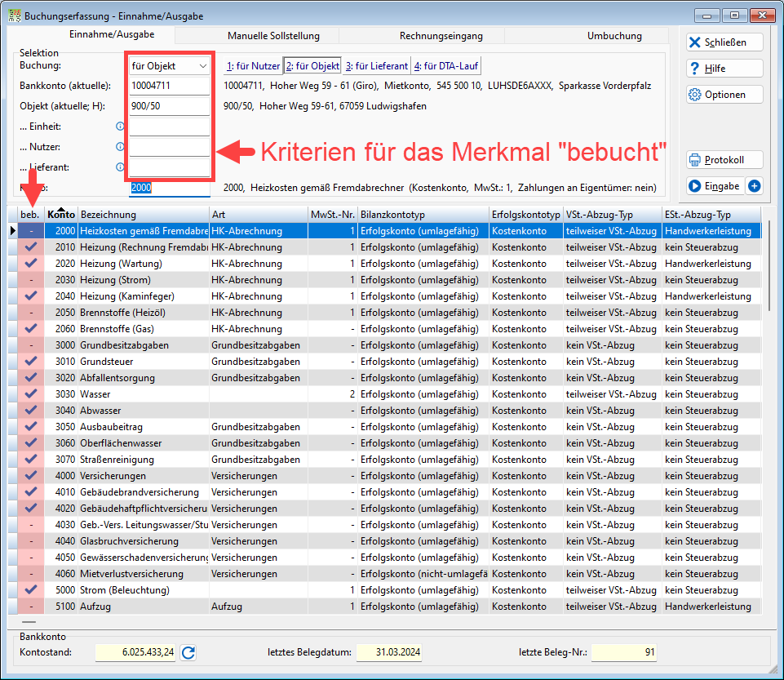
Task: Click the VSt.-Abzug-Typ column header
Action: [613, 215]
